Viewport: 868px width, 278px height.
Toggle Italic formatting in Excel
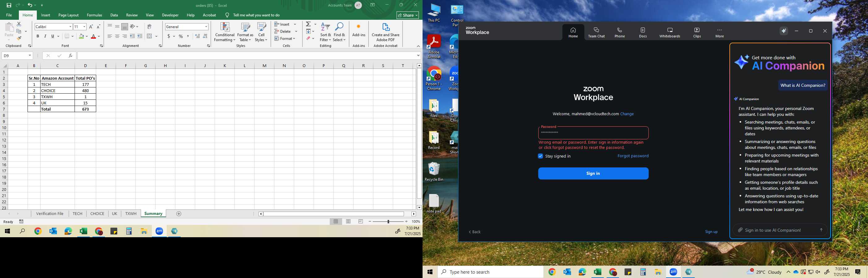point(45,36)
